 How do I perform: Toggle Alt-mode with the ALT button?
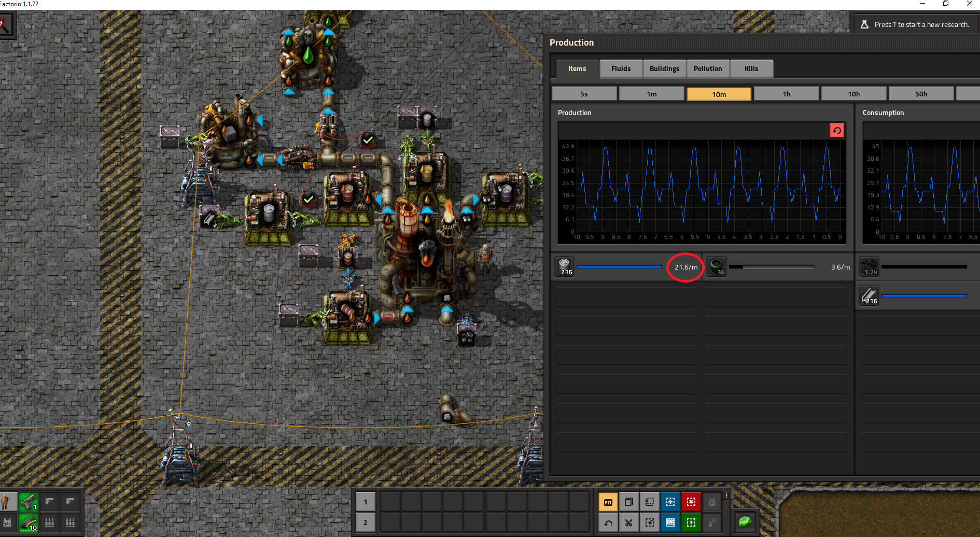point(608,502)
